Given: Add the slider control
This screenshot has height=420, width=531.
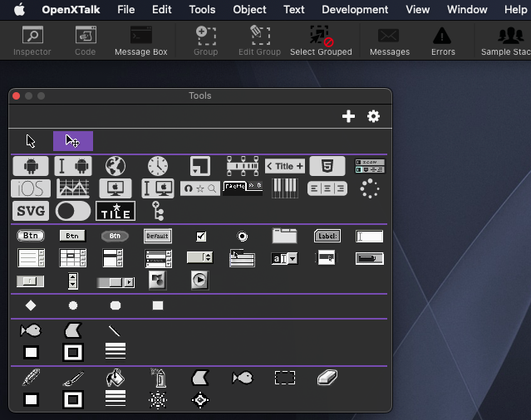Looking at the screenshot, I should click(x=31, y=281).
